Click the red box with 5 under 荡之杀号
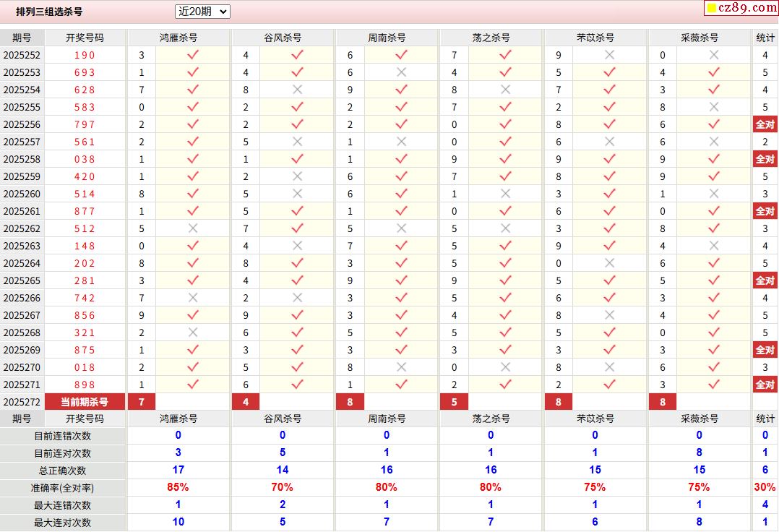Viewport: 779px width, 532px height. (x=454, y=402)
